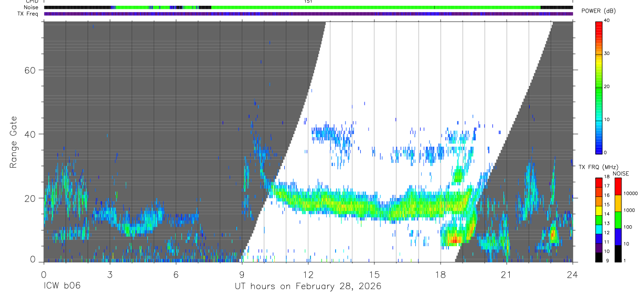The image size is (644, 297).
Task: Click the red high-power echo patch near 18-19 UT
Action: [454, 240]
